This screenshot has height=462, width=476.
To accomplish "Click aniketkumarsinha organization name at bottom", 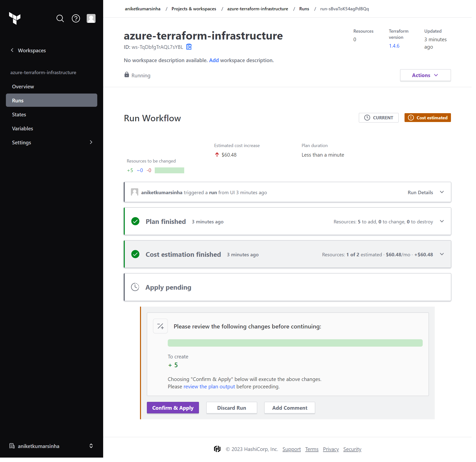I will [39, 446].
